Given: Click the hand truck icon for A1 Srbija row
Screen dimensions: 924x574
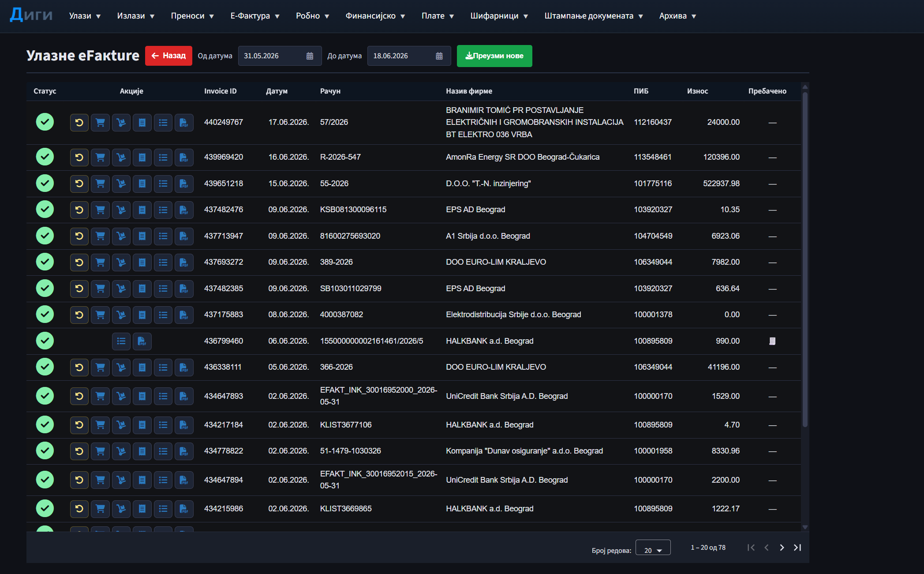Looking at the screenshot, I should click(121, 236).
